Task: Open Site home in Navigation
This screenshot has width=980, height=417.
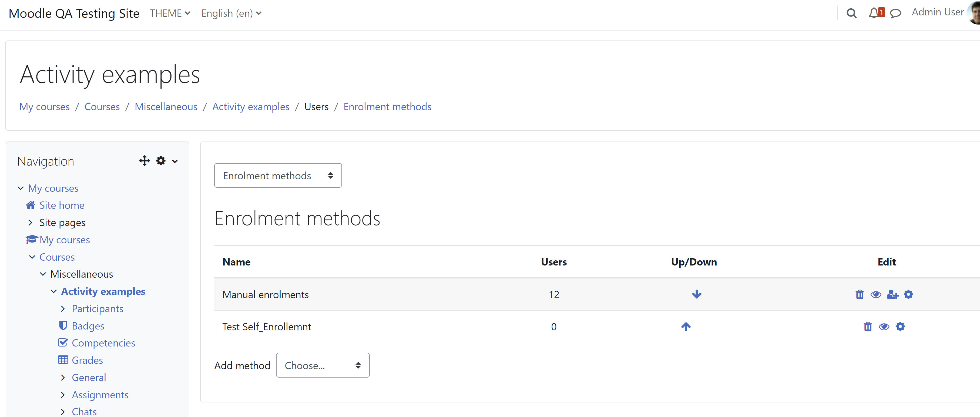Action: (x=62, y=205)
